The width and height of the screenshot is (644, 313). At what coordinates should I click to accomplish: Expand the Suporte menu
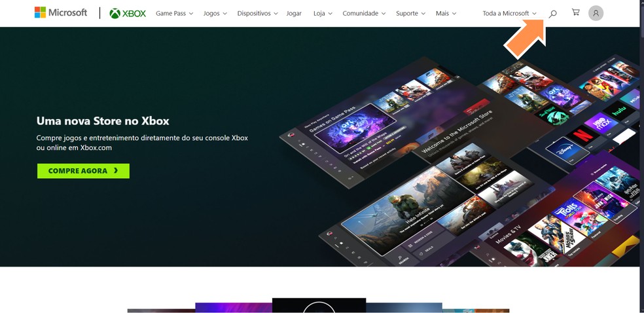(411, 14)
